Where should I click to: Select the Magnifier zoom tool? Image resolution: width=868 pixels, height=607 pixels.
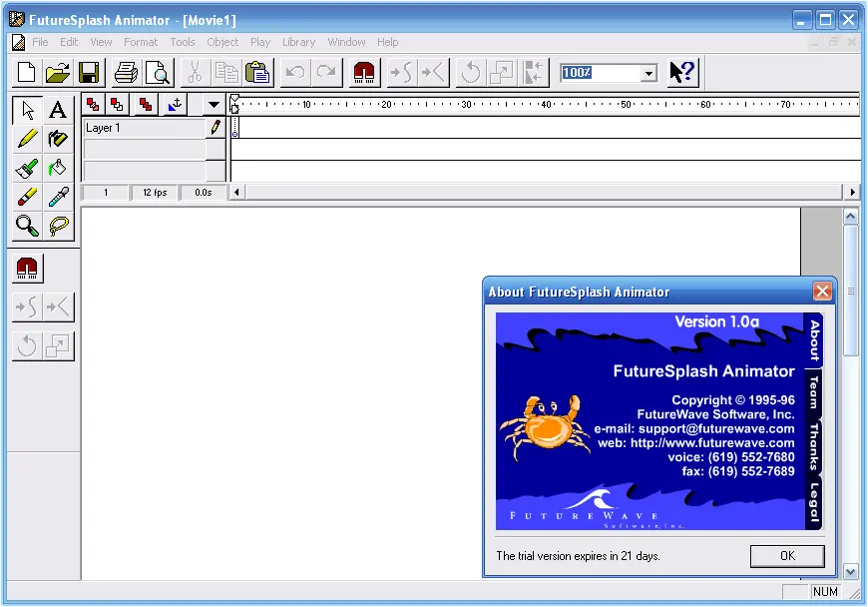coord(28,226)
